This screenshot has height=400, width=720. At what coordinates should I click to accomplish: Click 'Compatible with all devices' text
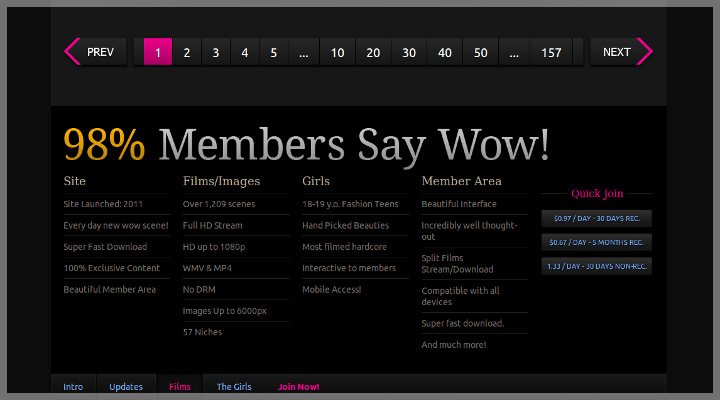(x=461, y=296)
